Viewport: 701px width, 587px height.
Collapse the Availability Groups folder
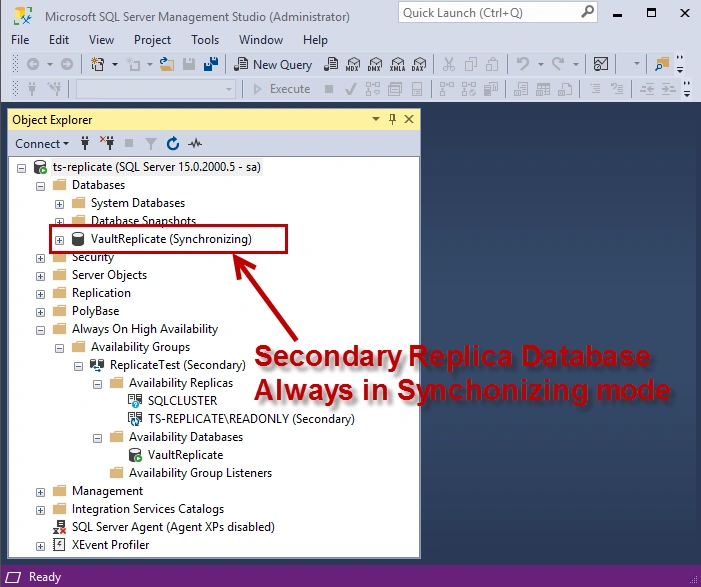coord(59,348)
